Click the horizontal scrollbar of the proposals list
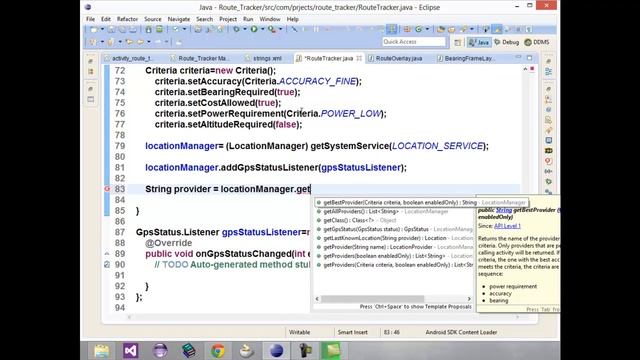This screenshot has height=360, width=640. coord(373,299)
